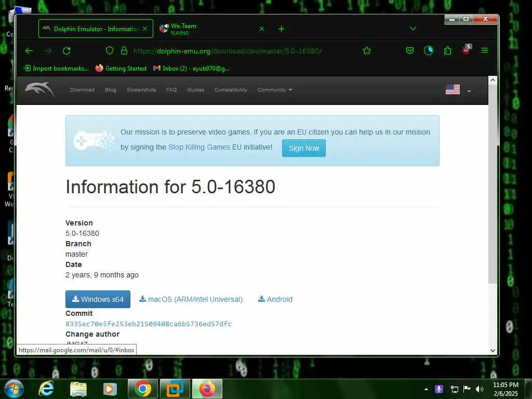This screenshot has width=532, height=399.
Task: Open tracking protection shield icon
Action: point(109,51)
